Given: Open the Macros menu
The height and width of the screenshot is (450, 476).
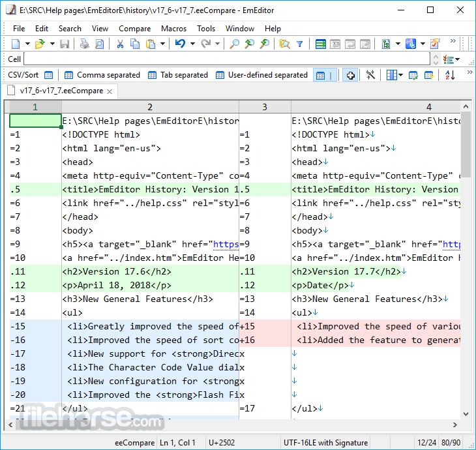Looking at the screenshot, I should click(x=173, y=29).
